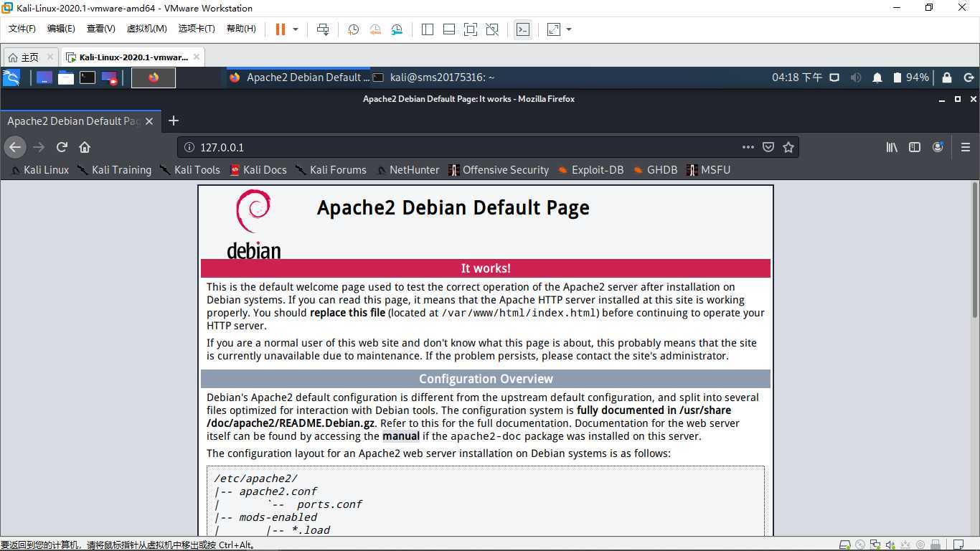Toggle the VMware thumbnail bar layout
980x551 pixels.
click(x=449, y=29)
